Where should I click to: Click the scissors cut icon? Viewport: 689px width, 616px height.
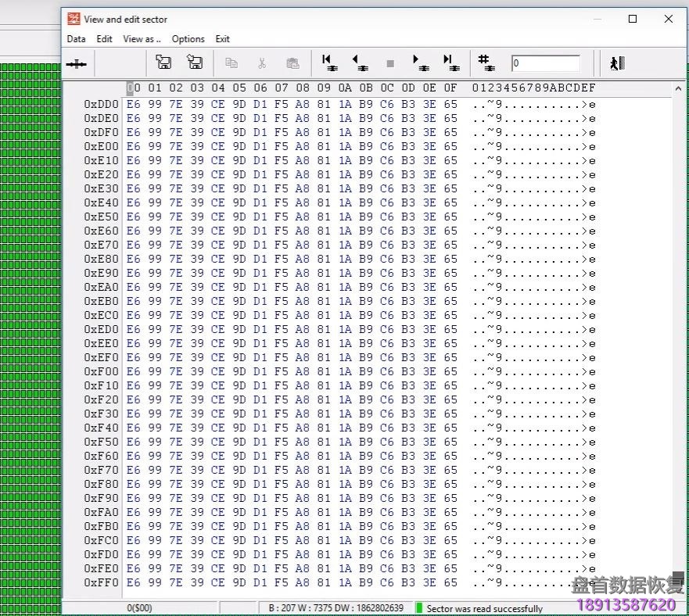coord(262,63)
